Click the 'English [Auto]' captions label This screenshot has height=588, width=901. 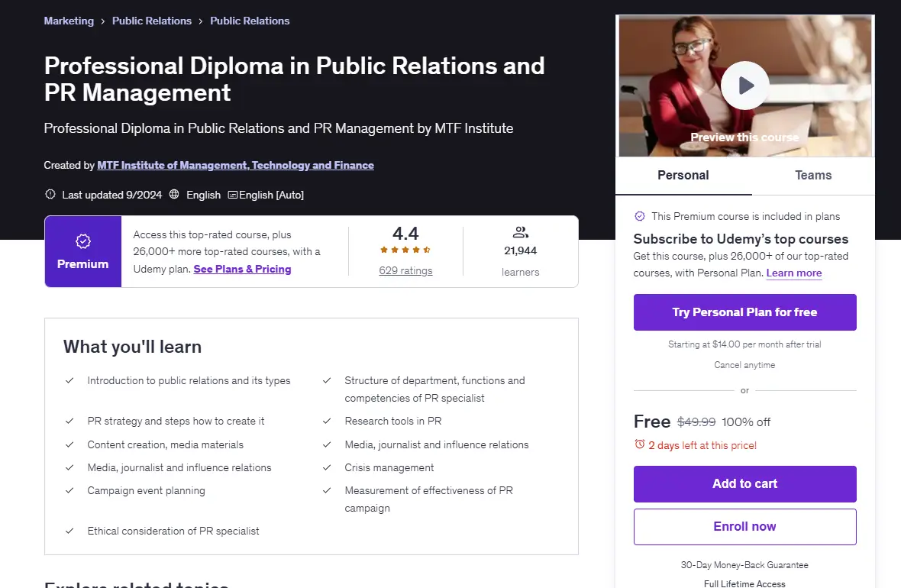coord(271,195)
